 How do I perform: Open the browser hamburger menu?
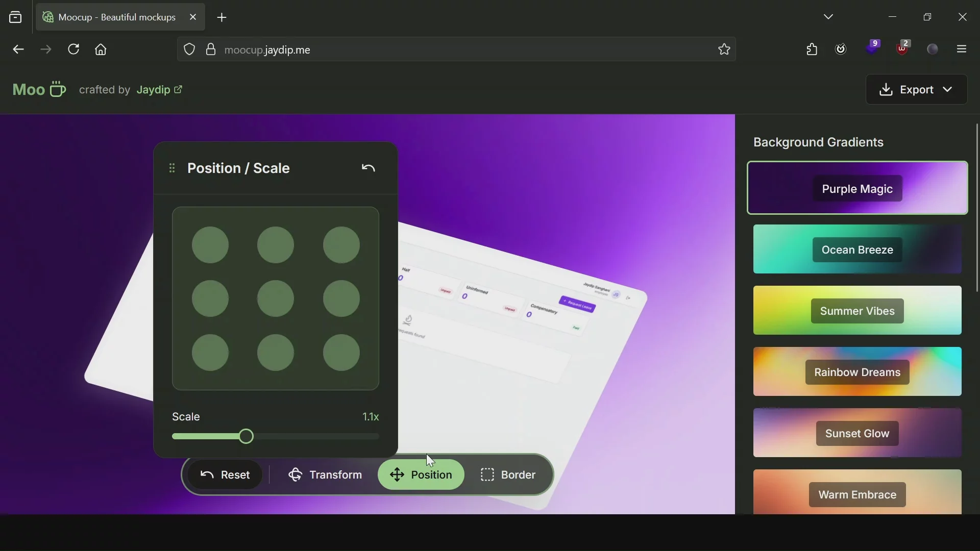click(962, 49)
